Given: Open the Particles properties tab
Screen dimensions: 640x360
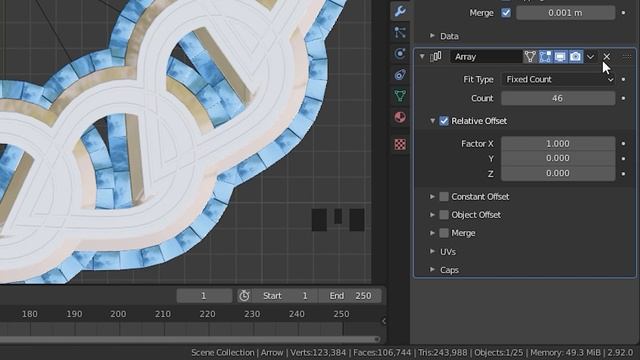Looking at the screenshot, I should point(400,32).
